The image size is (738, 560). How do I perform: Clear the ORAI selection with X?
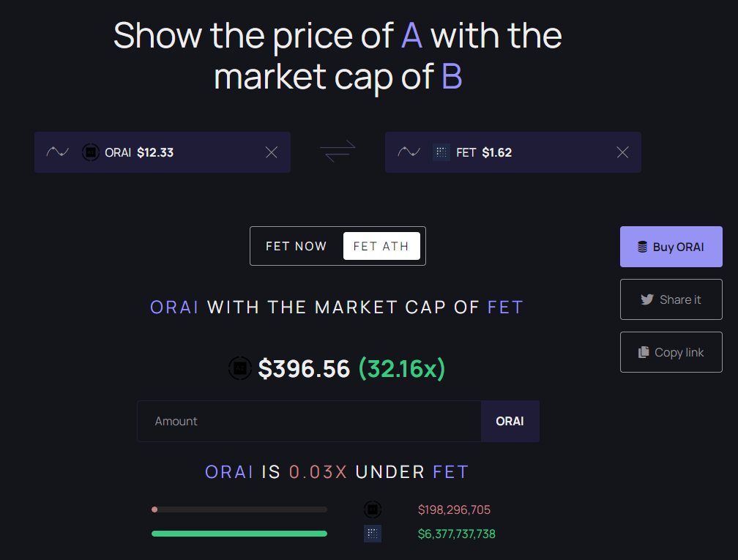click(271, 152)
